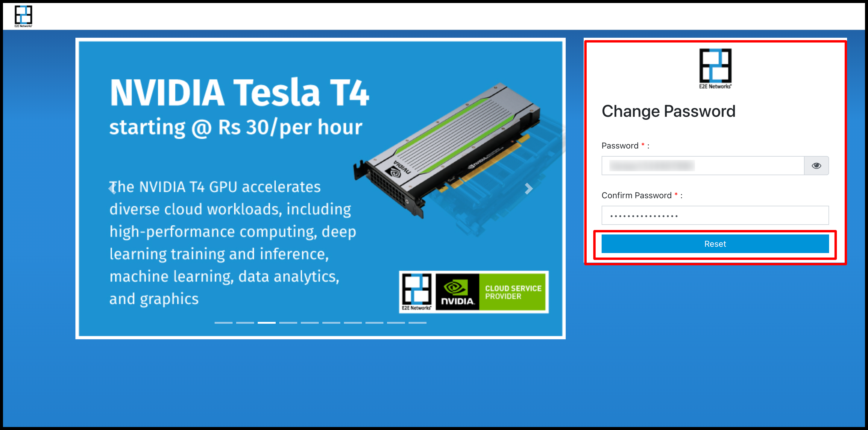Go to previous carousel slide arrow
This screenshot has height=430, width=868.
tap(113, 188)
